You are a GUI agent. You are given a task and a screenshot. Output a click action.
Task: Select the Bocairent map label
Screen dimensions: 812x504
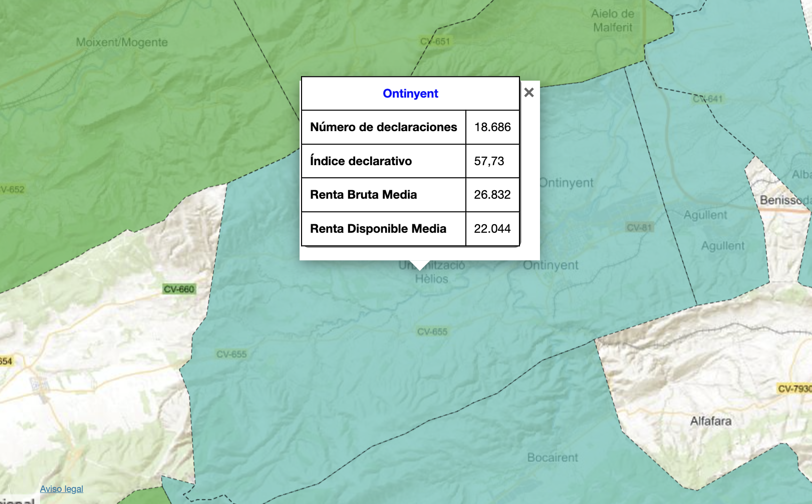pos(552,457)
